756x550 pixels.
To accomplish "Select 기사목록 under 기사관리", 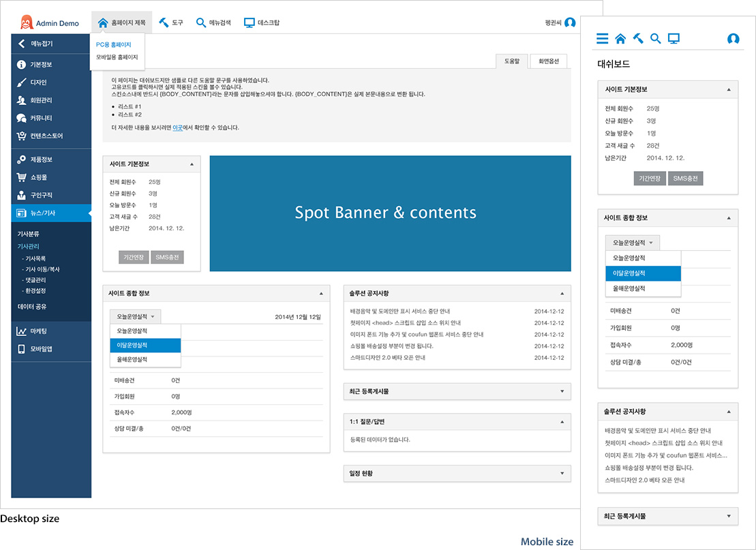I will tap(35, 259).
